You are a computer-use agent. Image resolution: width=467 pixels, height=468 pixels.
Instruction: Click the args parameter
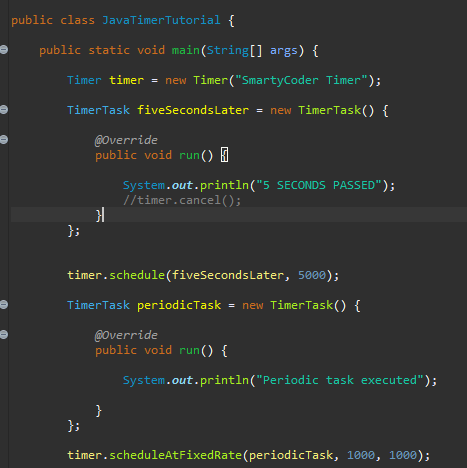[x=284, y=51]
